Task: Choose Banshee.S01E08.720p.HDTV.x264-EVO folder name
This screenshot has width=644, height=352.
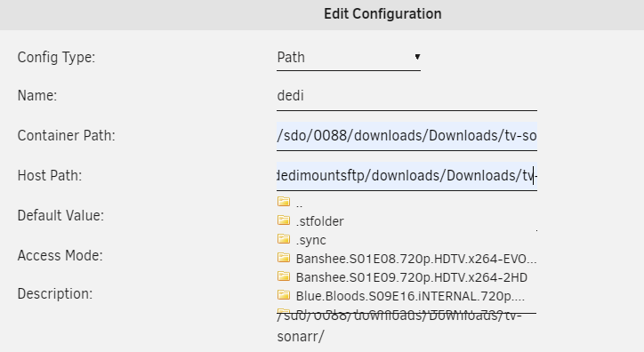Action: click(x=416, y=259)
